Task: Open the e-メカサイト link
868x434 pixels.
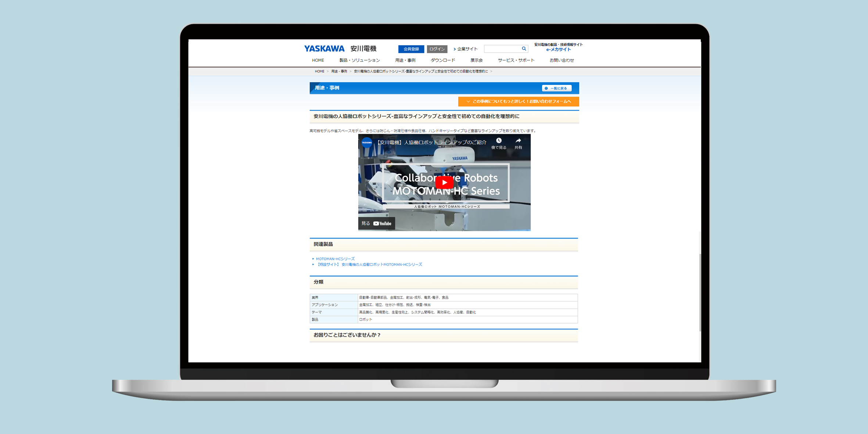Action: 558,49
